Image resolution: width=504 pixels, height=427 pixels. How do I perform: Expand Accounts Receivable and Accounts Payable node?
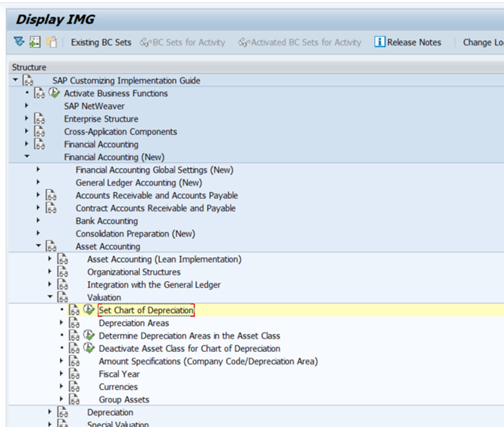[38, 195]
